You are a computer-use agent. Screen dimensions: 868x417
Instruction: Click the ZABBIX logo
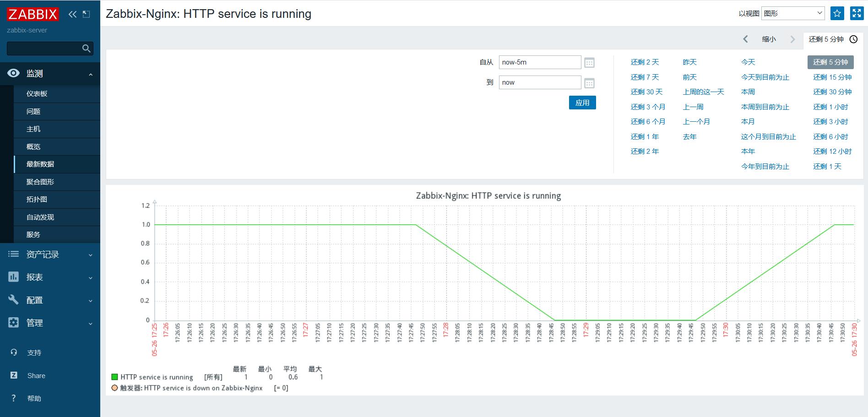33,14
